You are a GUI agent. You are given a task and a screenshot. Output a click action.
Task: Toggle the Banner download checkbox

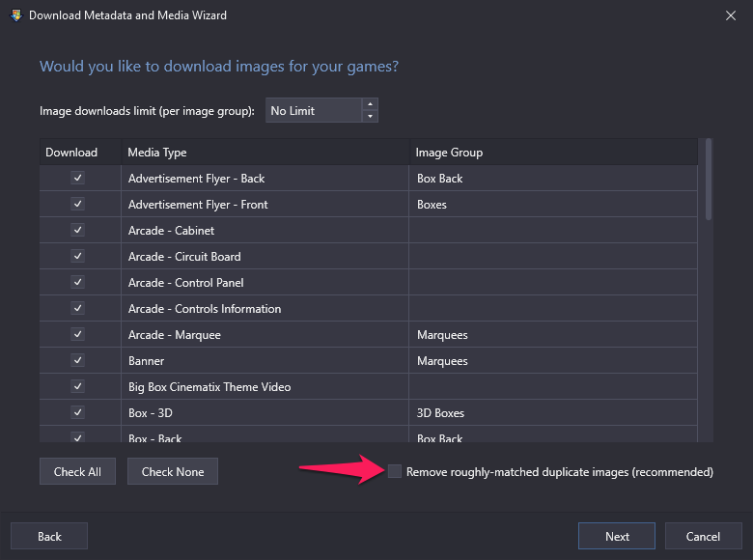click(78, 360)
